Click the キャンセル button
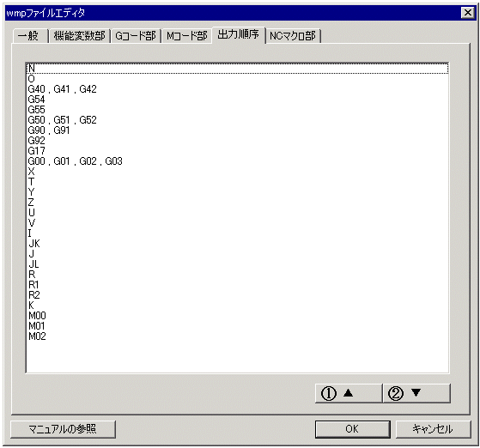The image size is (480, 448). (x=433, y=429)
